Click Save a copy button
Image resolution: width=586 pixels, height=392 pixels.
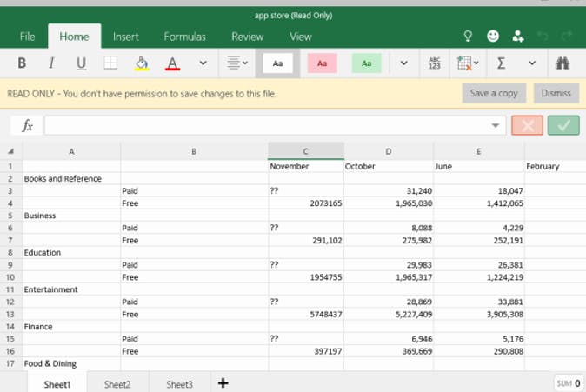coord(494,93)
